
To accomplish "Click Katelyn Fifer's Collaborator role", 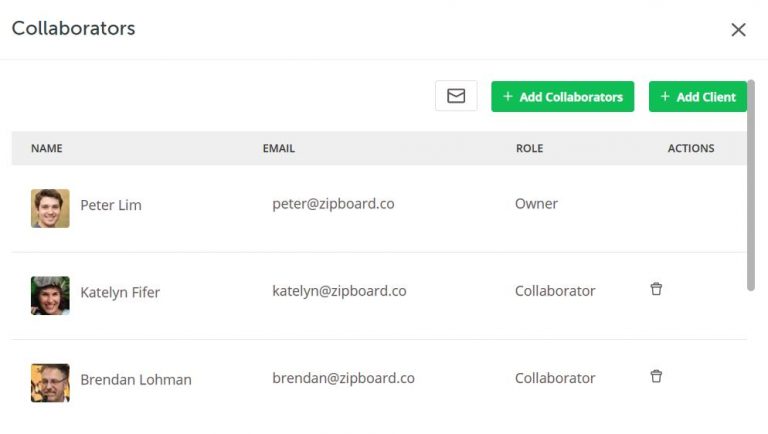I will pos(555,291).
